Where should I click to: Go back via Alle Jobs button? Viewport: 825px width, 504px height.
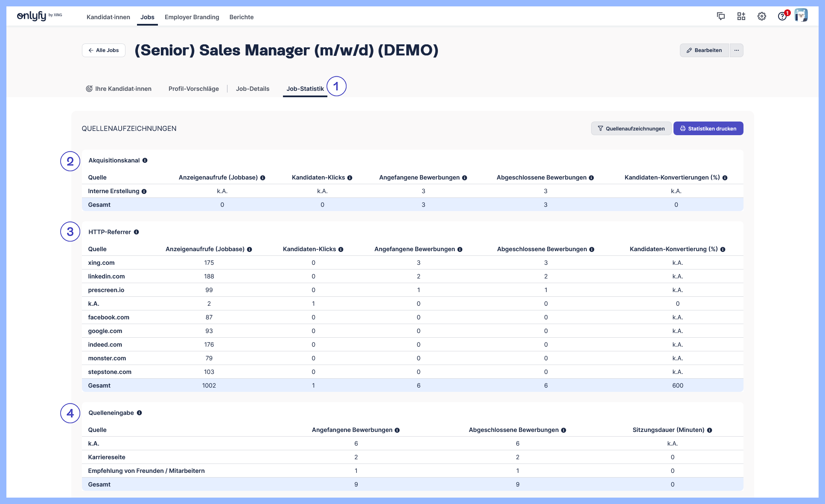tap(104, 50)
